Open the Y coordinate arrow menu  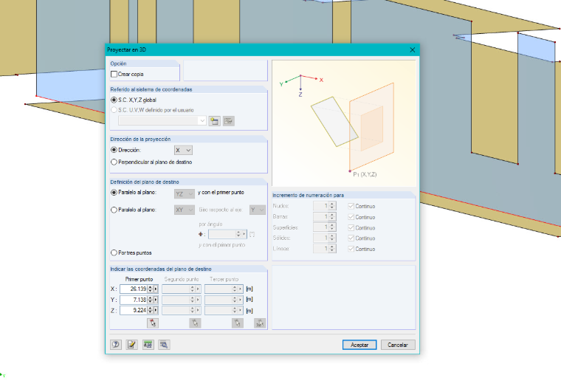click(156, 300)
